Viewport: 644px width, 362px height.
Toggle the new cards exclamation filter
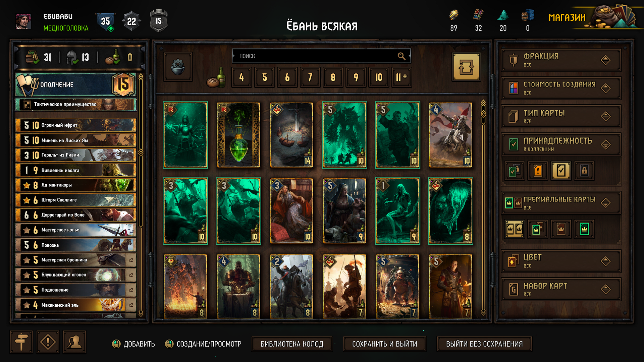click(538, 171)
